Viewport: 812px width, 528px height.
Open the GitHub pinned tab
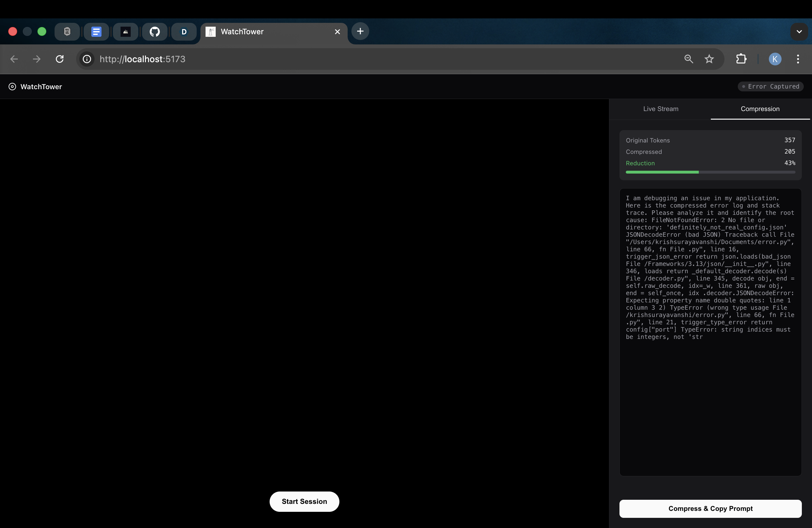(154, 32)
